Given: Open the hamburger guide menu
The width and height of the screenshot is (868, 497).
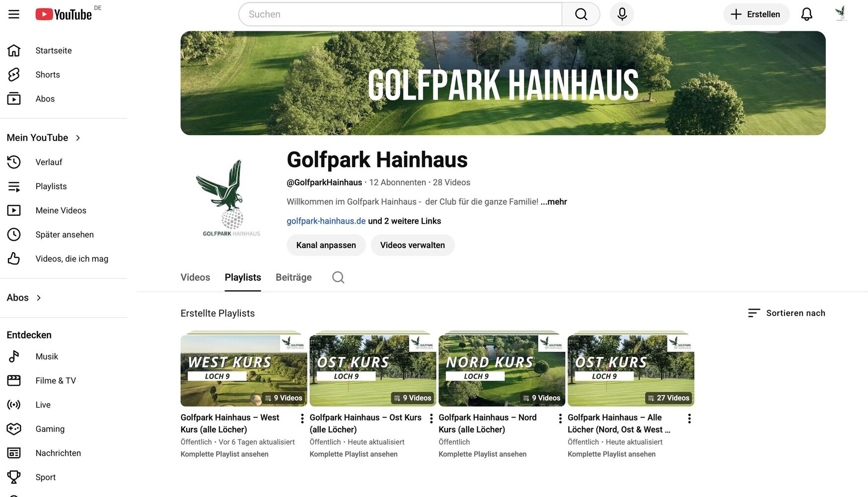Looking at the screenshot, I should (14, 14).
